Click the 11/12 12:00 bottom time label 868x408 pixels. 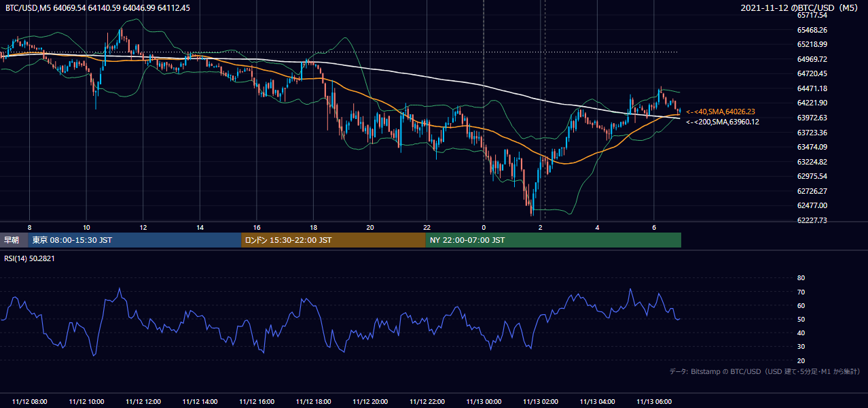(x=143, y=401)
